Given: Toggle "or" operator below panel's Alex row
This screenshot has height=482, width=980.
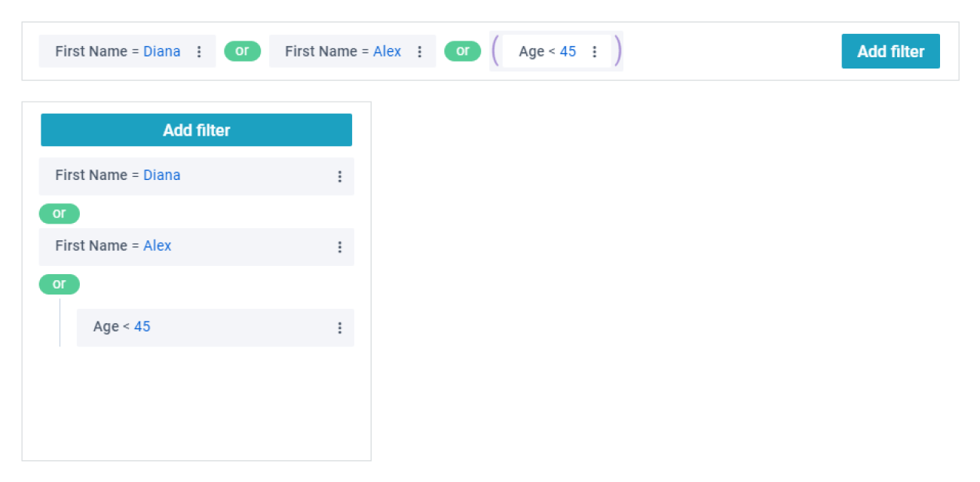Looking at the screenshot, I should coord(59,285).
